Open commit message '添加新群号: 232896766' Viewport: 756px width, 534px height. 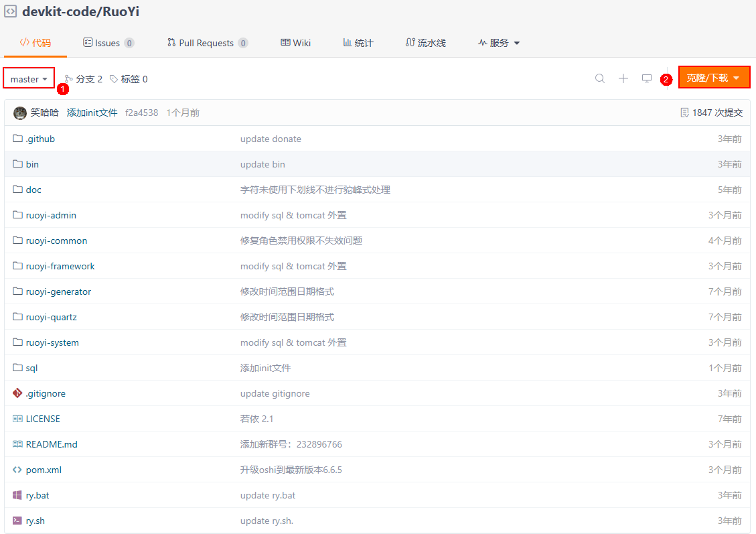tap(291, 444)
